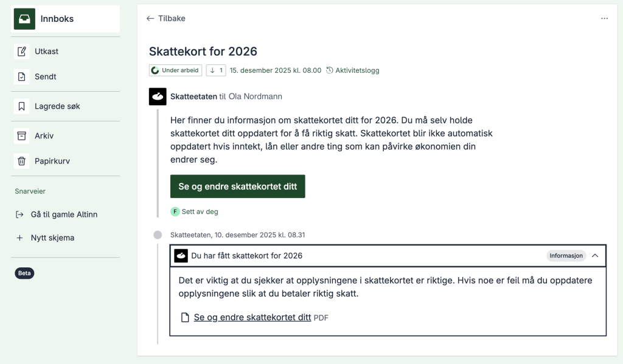
Task: Open the Innboks inbox icon
Action: tap(23, 19)
